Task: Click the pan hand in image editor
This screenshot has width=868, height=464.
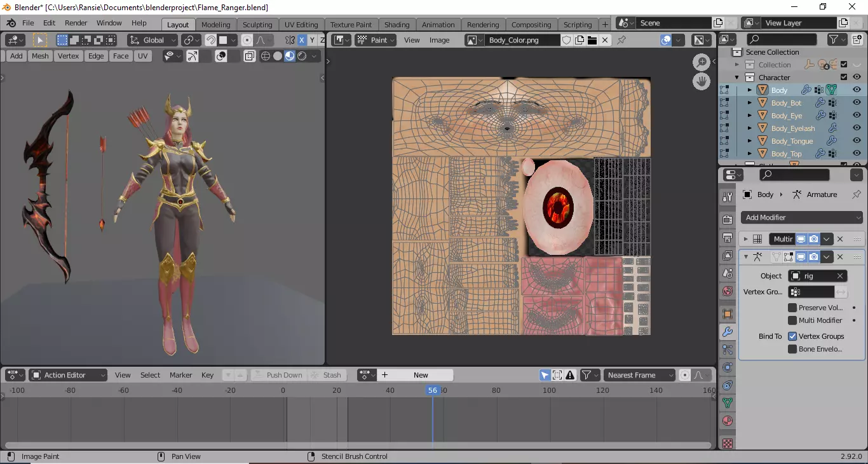Action: pyautogui.click(x=702, y=81)
